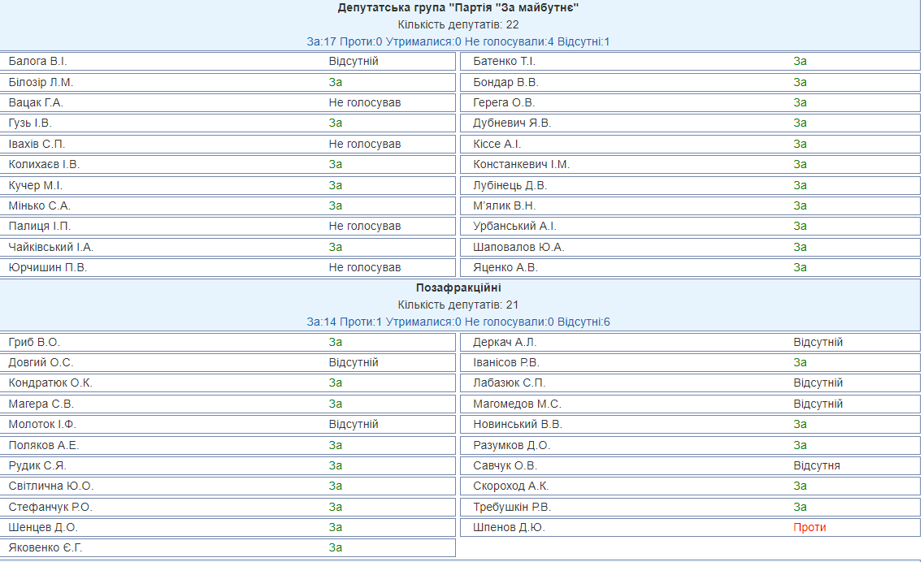Click 'Не голосував' for Вацак Г.А.
This screenshot has height=562, width=924.
[365, 102]
